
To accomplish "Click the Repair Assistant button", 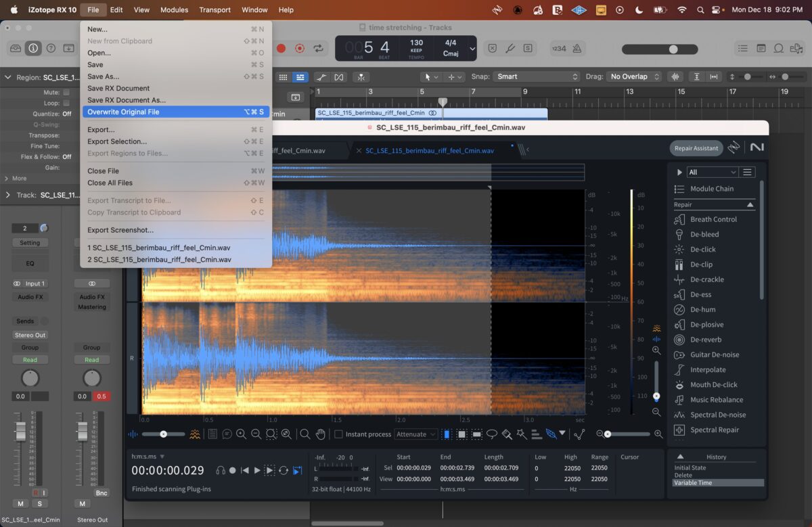I will [x=696, y=148].
